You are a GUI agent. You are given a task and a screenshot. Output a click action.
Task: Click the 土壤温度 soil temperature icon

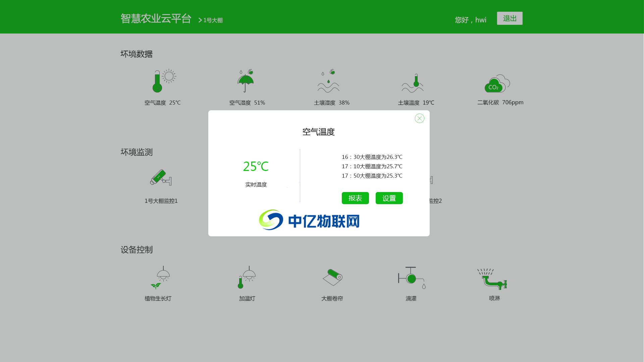pyautogui.click(x=412, y=80)
